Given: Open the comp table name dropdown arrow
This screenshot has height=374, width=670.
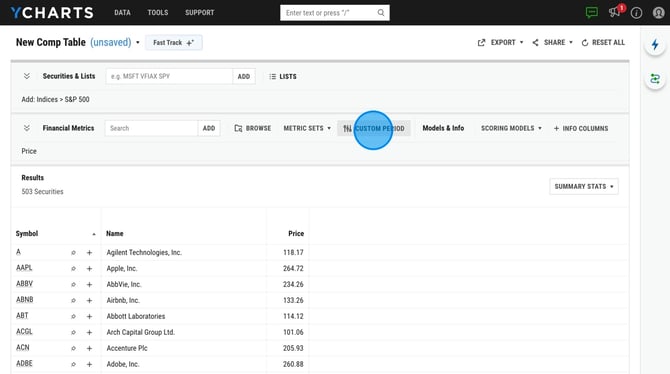Looking at the screenshot, I should [x=138, y=43].
